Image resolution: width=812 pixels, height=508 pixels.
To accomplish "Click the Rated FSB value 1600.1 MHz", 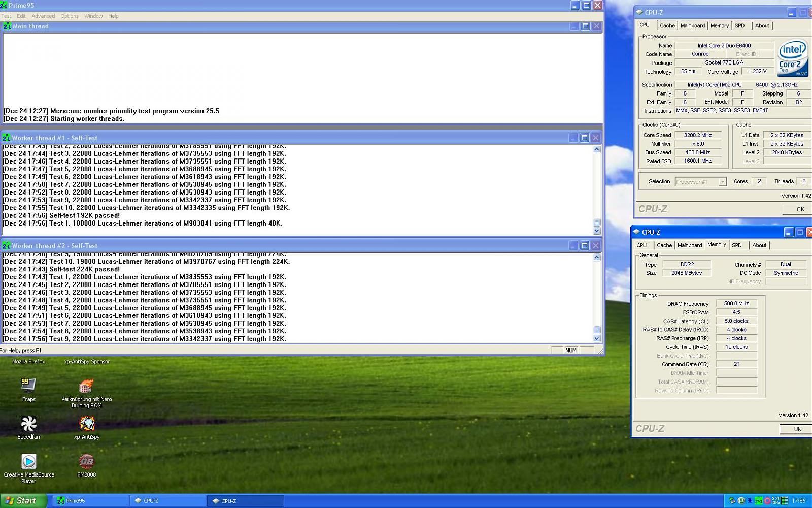I will pyautogui.click(x=698, y=161).
